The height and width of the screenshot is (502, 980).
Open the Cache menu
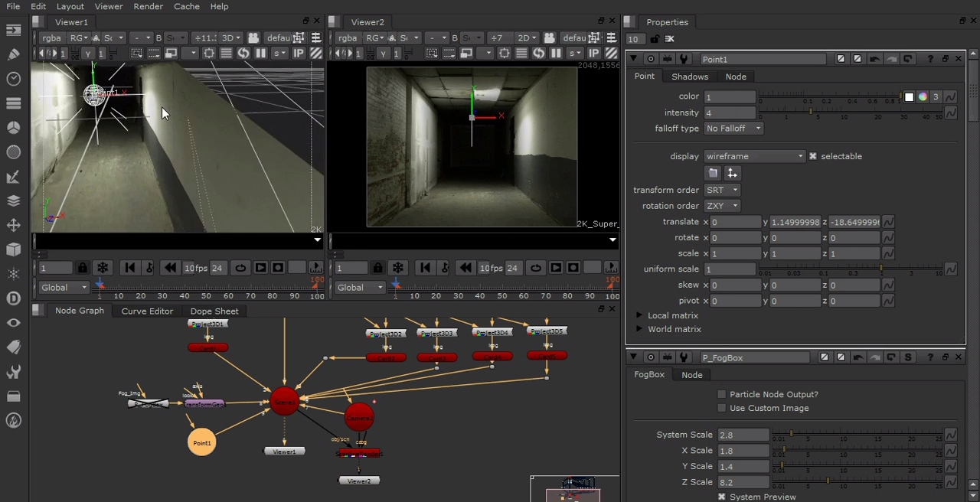tap(187, 6)
